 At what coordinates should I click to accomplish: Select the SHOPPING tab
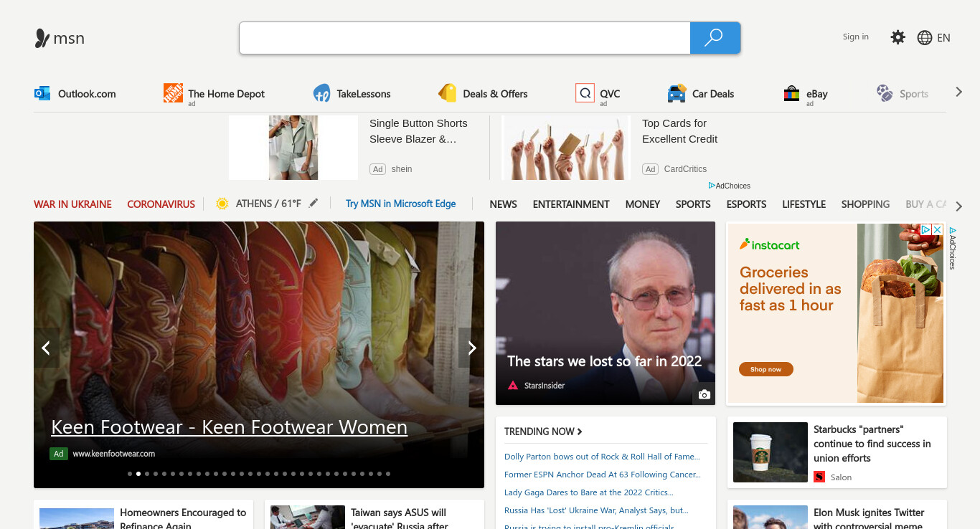(x=865, y=204)
